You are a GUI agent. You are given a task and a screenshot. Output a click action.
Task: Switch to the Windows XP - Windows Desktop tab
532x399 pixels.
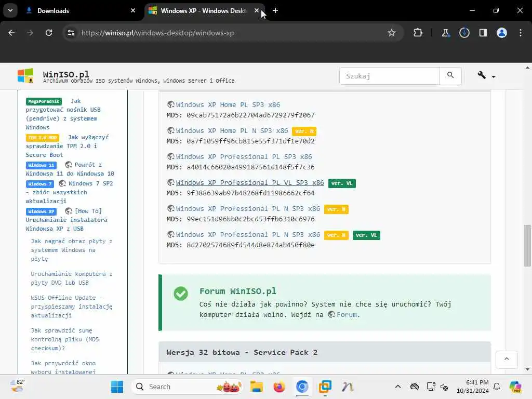pos(204,10)
